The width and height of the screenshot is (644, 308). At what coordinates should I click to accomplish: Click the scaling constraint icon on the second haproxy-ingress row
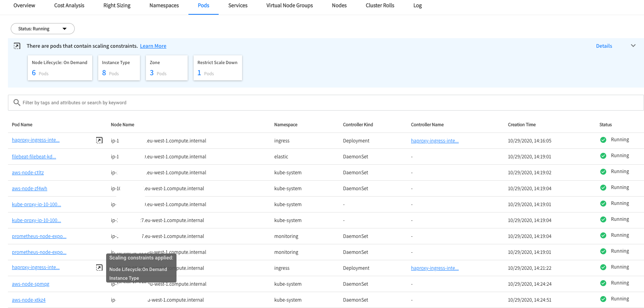(99, 267)
